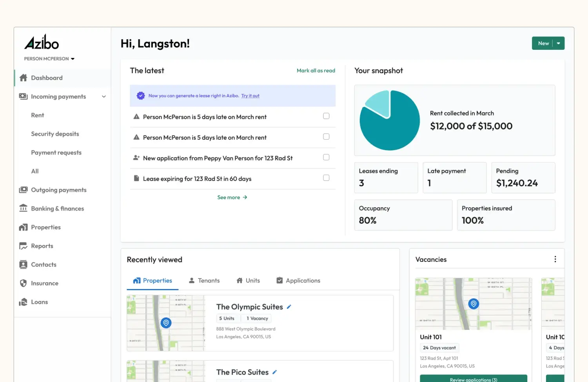Open the Pending $1,240.24 card

click(523, 178)
